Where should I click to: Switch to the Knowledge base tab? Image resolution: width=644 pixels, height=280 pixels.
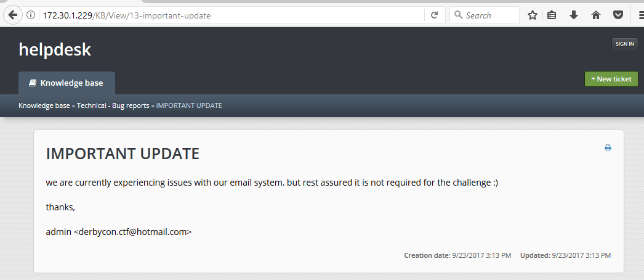(x=66, y=83)
